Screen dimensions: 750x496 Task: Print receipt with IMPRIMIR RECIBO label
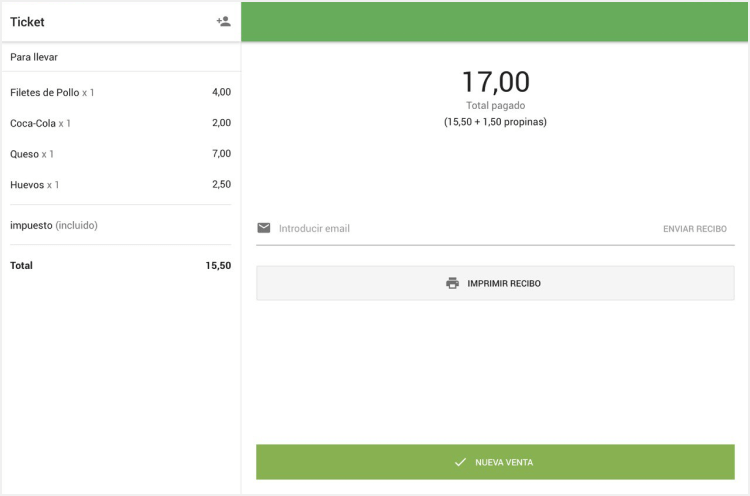pos(504,283)
